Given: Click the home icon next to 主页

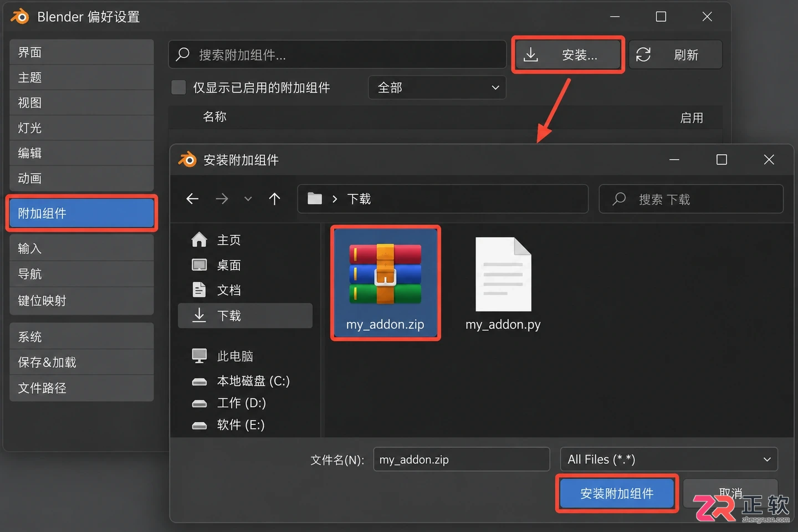Looking at the screenshot, I should point(199,239).
